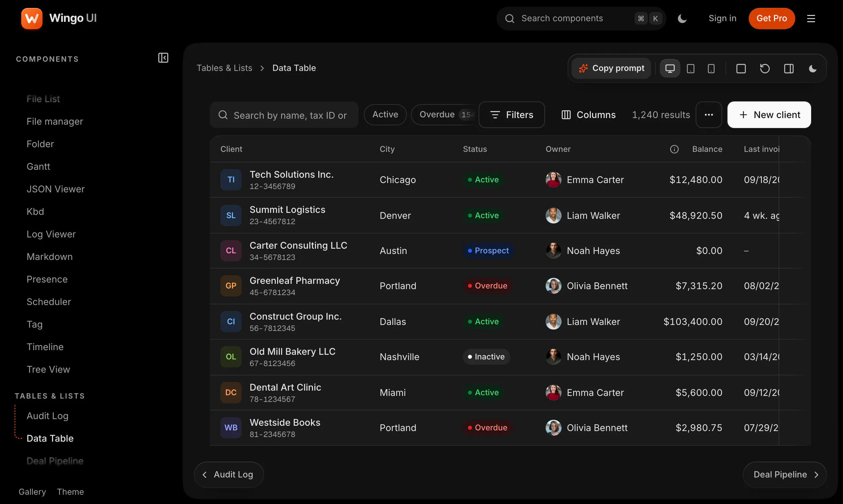Viewport: 843px width, 504px height.
Task: Go to next page Deal Pipeline button
Action: (x=785, y=474)
